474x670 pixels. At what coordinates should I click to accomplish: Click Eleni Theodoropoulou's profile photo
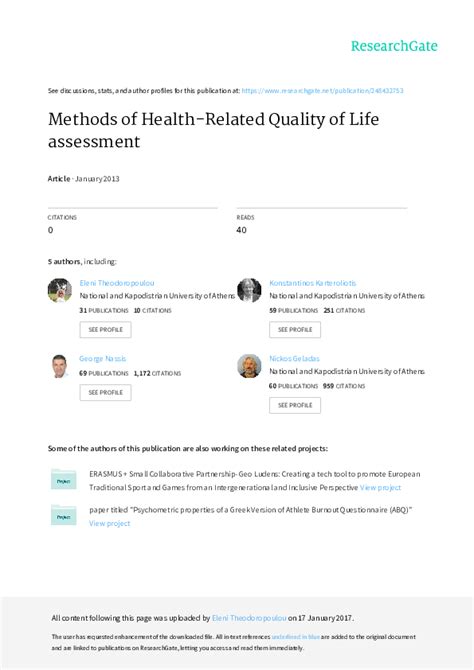click(x=60, y=290)
